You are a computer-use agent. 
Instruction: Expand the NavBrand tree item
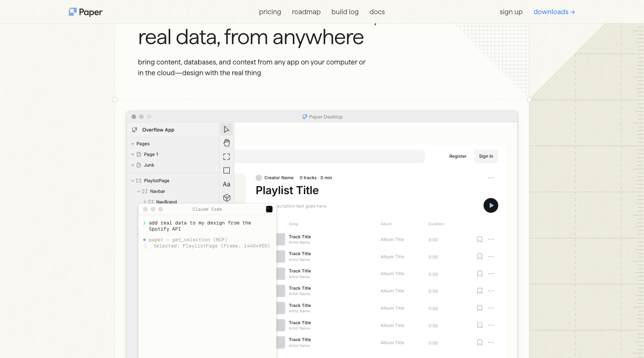145,201
